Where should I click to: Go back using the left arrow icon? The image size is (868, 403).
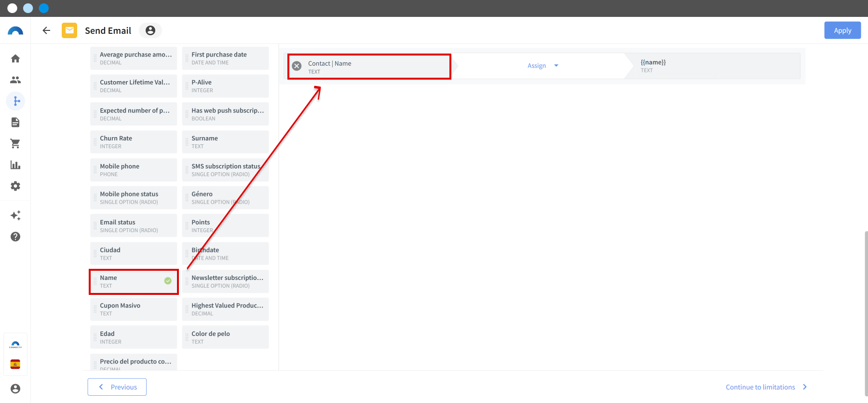tap(46, 30)
